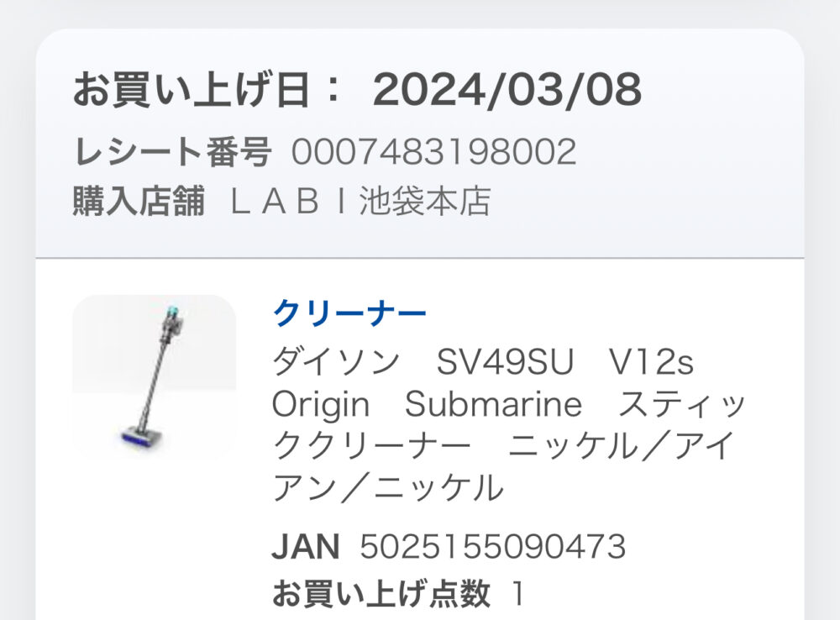Click the お買い上げ日 heading label
This screenshot has width=840, height=620.
pos(207,90)
